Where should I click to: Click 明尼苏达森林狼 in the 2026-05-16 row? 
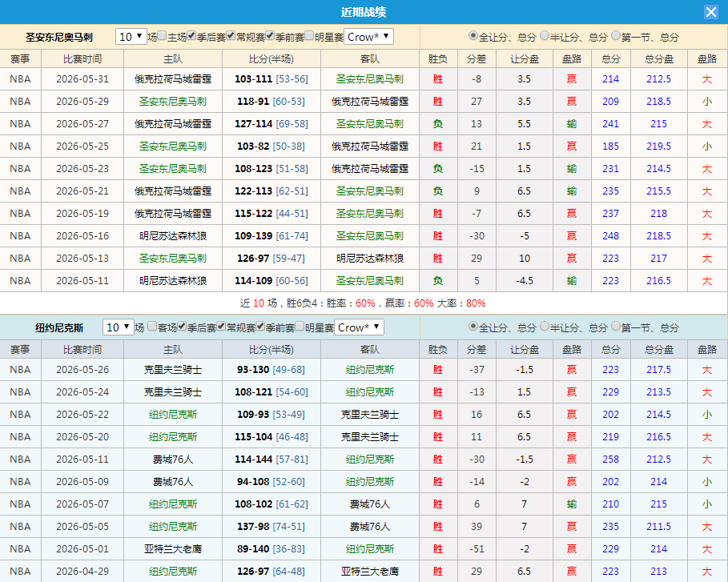(173, 236)
